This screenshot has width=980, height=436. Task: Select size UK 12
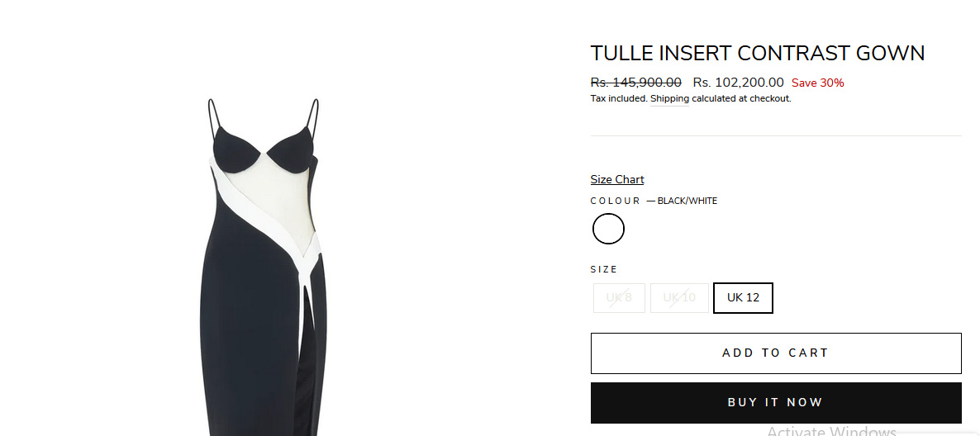(x=743, y=298)
